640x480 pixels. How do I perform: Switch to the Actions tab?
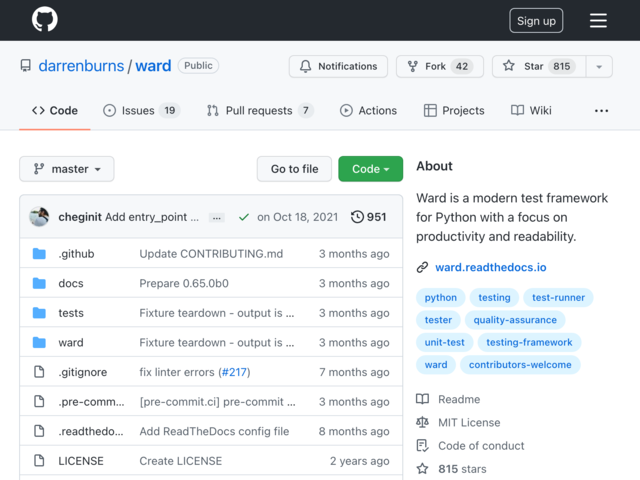[x=368, y=111]
